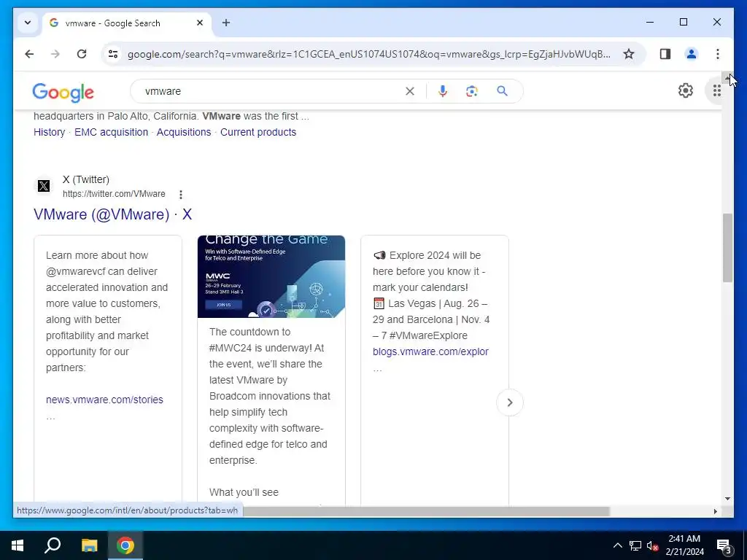747x560 pixels.
Task: Click the Chrome back arrow
Action: click(29, 54)
